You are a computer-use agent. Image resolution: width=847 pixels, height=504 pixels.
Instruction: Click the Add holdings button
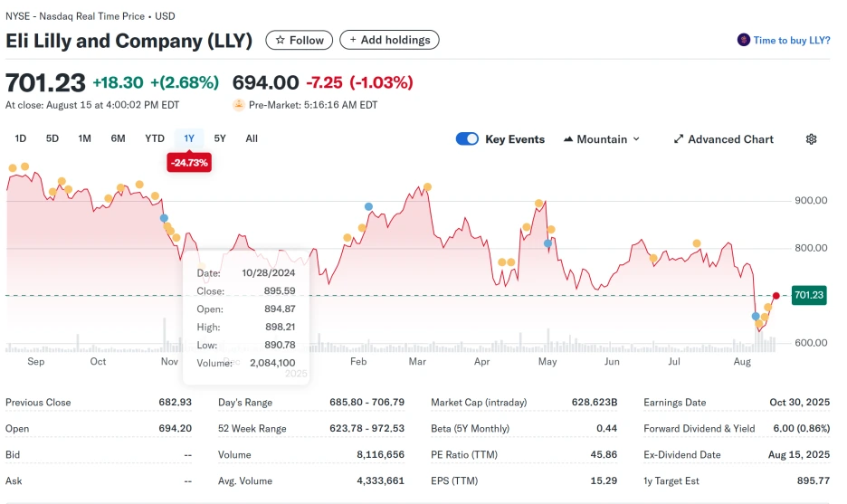point(389,40)
